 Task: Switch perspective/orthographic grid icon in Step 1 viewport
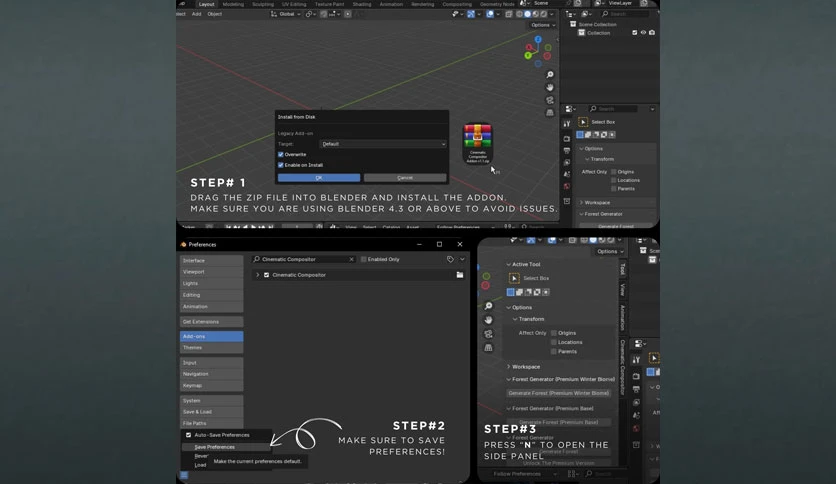(550, 112)
